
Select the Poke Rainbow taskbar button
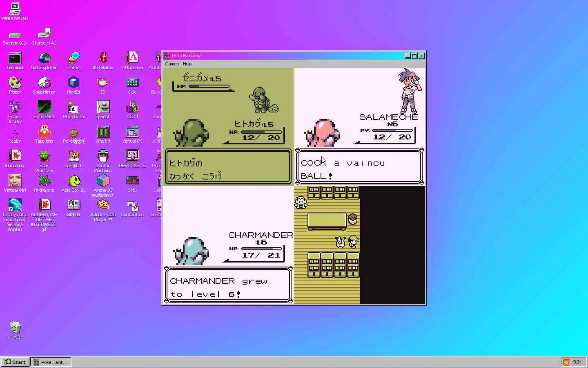[x=51, y=362]
